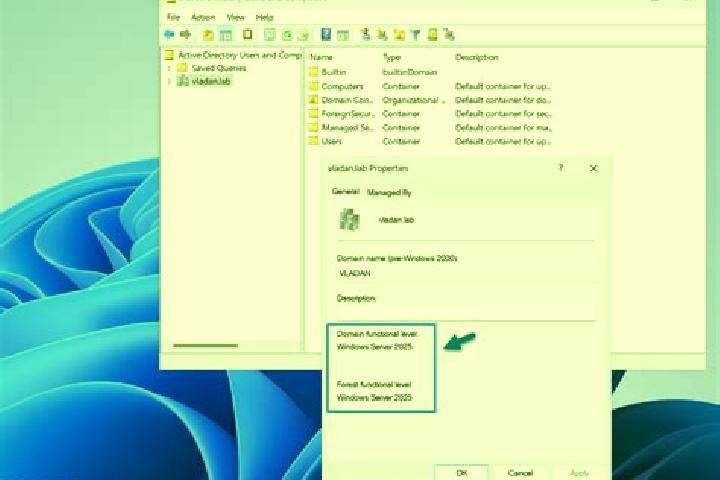The height and width of the screenshot is (480, 720).
Task: Click the Export List toolbar icon
Action: click(x=304, y=35)
